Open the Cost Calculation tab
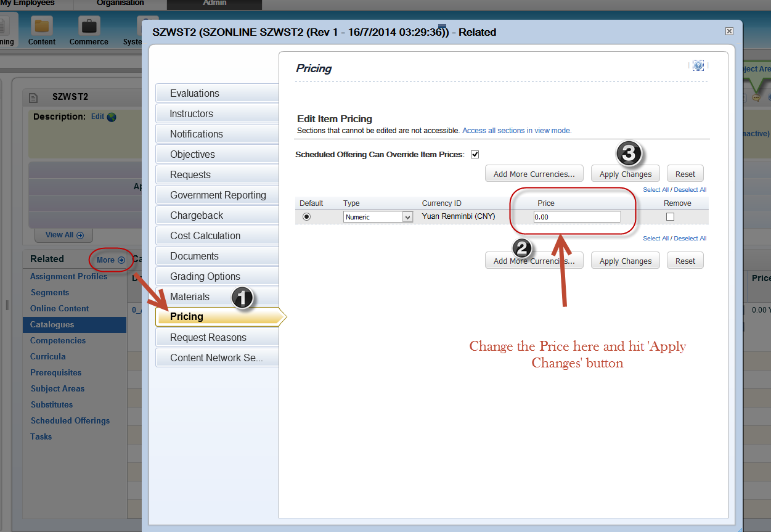Viewport: 771px width, 532px height. coord(217,235)
